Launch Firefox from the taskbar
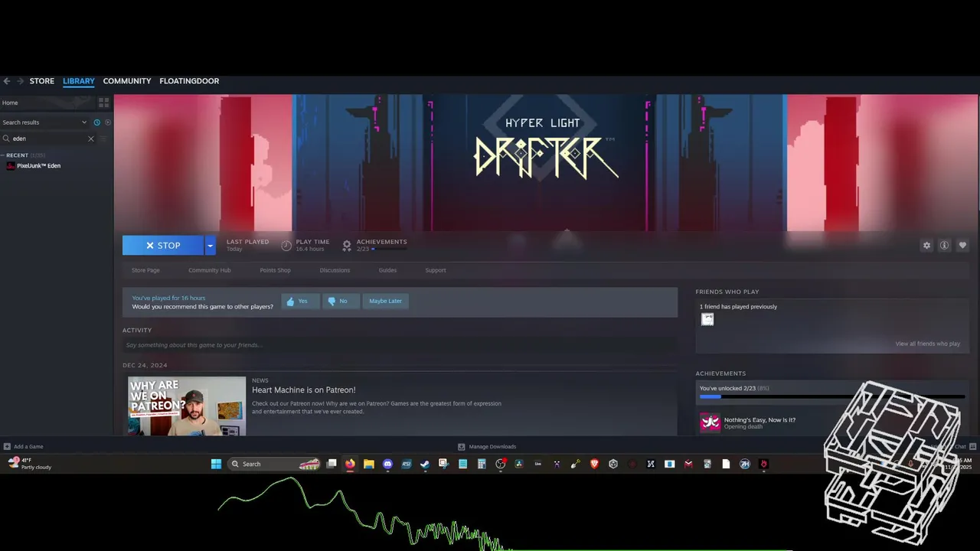Viewport: 980px width, 551px height. pos(350,465)
